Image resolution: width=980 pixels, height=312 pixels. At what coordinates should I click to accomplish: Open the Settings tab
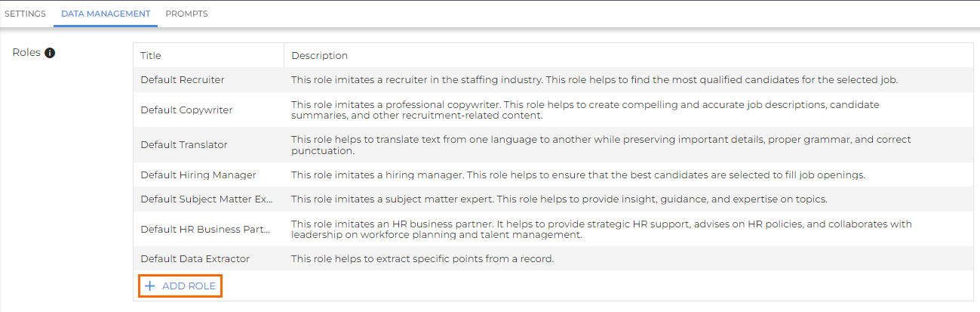pos(26,14)
